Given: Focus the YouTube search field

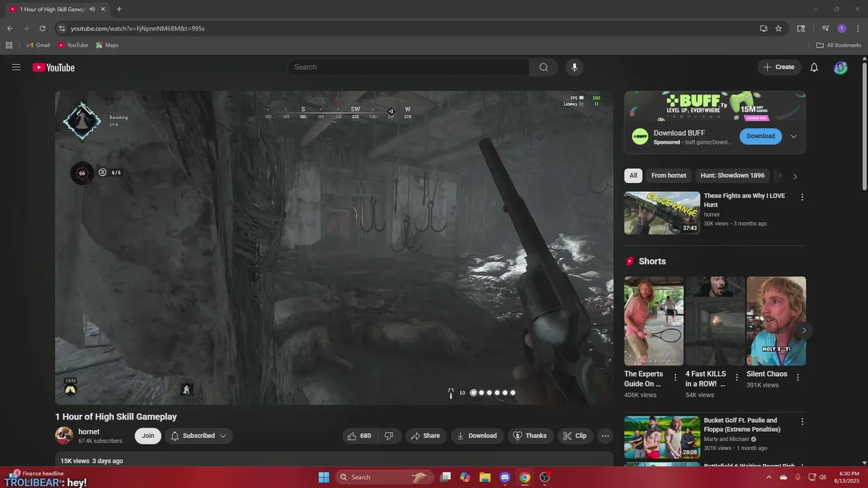Looking at the screenshot, I should (408, 67).
